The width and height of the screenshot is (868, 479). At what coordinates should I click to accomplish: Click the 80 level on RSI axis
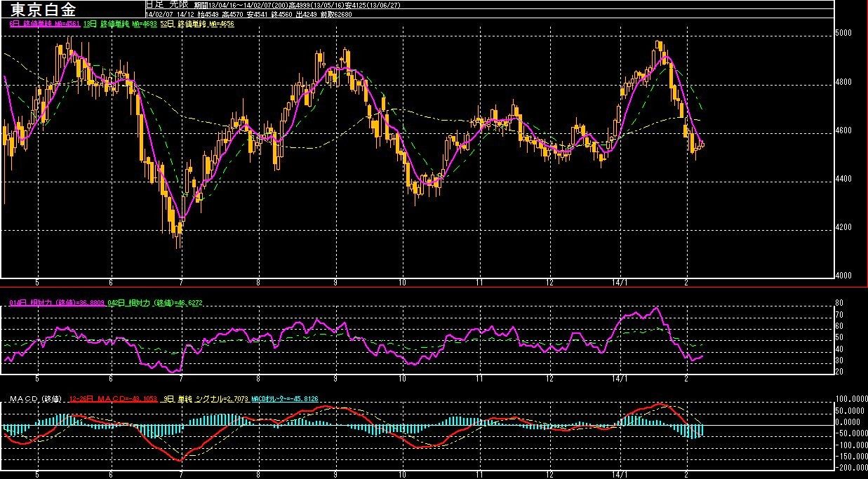pos(838,304)
